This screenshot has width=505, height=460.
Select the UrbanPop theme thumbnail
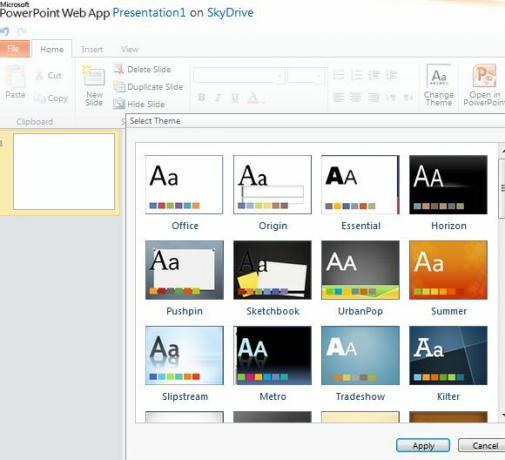[360, 270]
